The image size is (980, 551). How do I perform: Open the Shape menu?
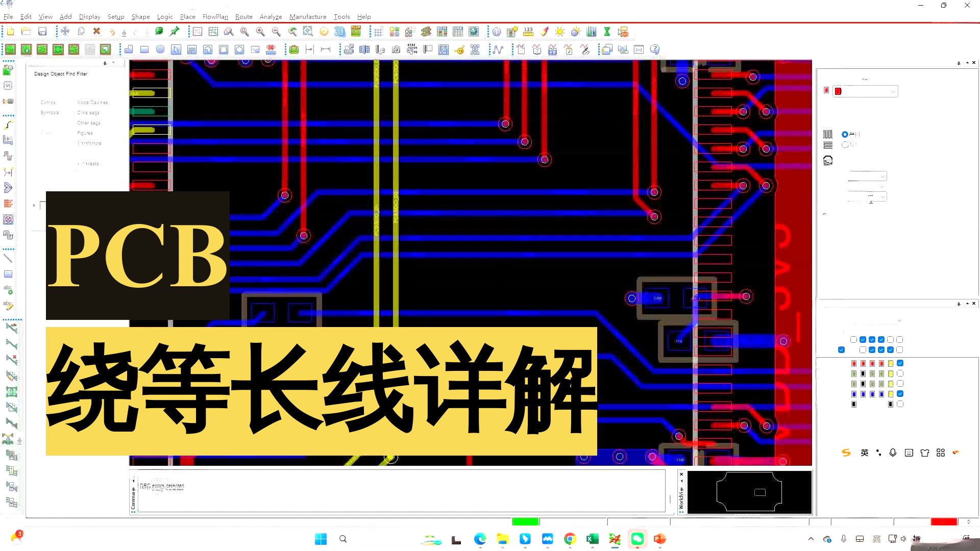point(140,16)
